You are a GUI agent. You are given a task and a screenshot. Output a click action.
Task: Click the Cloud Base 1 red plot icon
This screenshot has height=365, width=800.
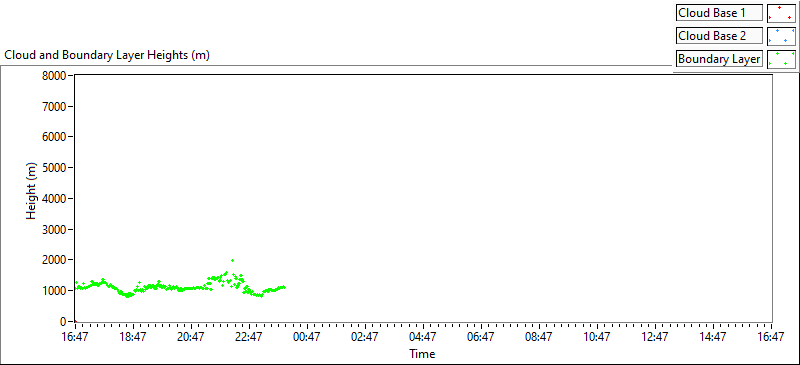(x=781, y=13)
